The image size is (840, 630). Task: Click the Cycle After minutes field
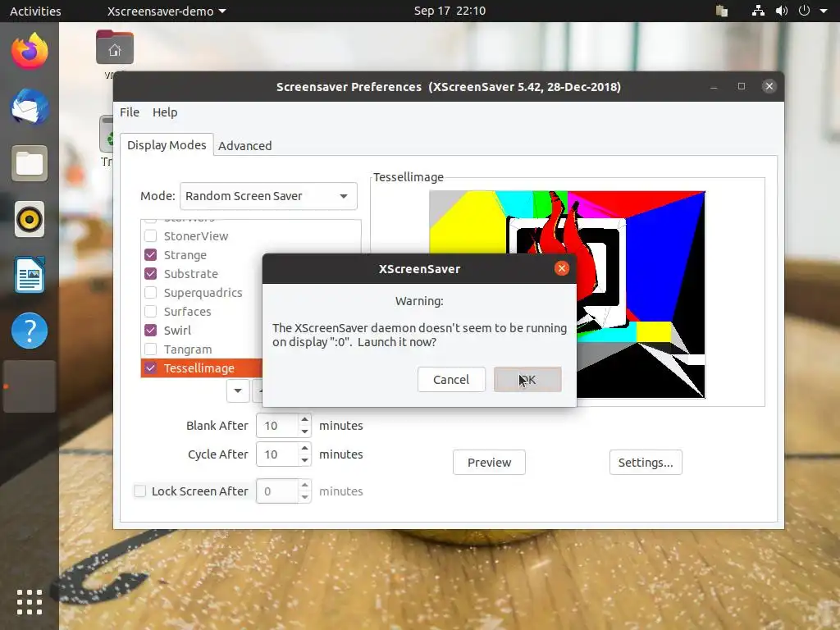277,454
